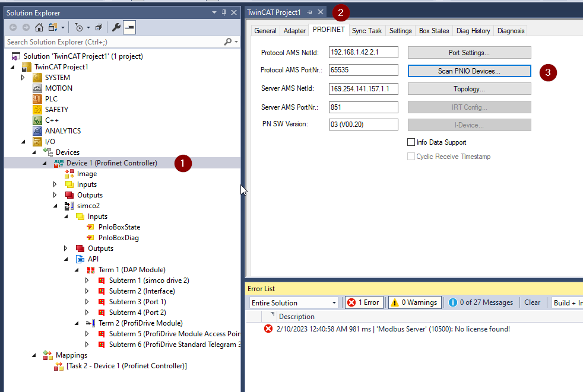583x392 pixels.
Task: Expand the Outputs node under simco2
Action: tap(65, 248)
